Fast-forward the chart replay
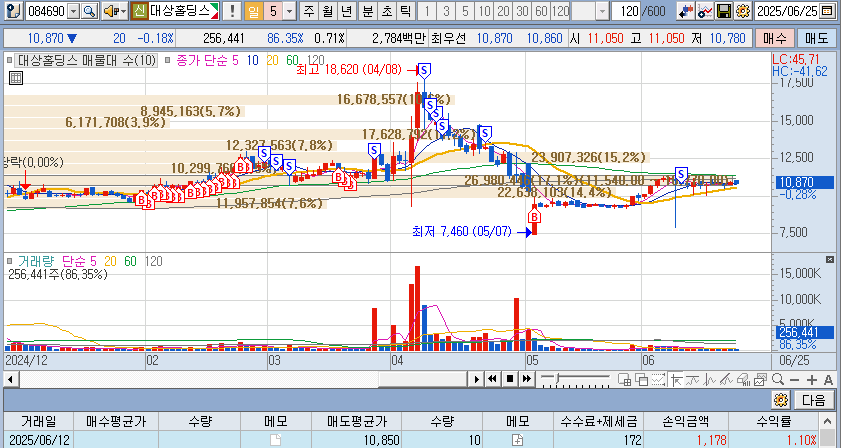Viewport: 841px width, 448px height. (527, 379)
